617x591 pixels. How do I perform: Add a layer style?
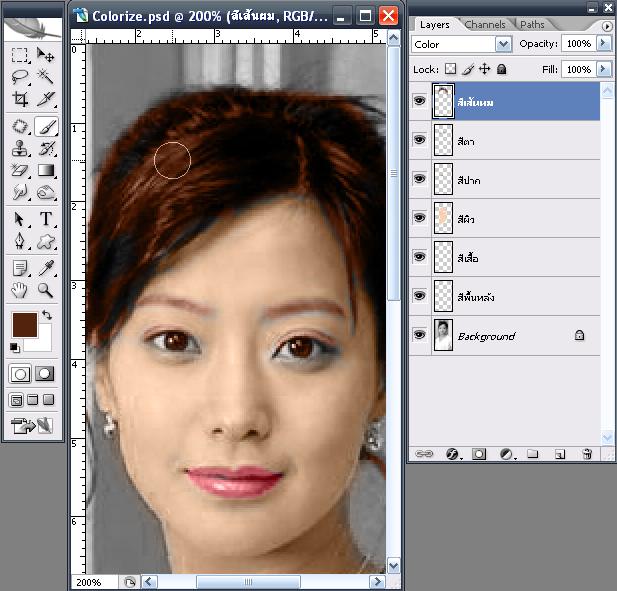(453, 454)
